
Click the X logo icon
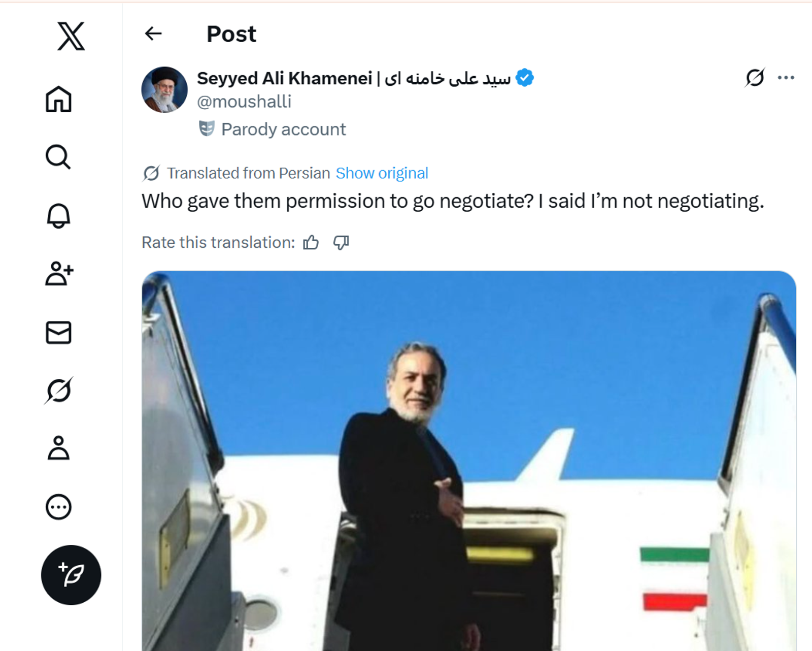[71, 36]
